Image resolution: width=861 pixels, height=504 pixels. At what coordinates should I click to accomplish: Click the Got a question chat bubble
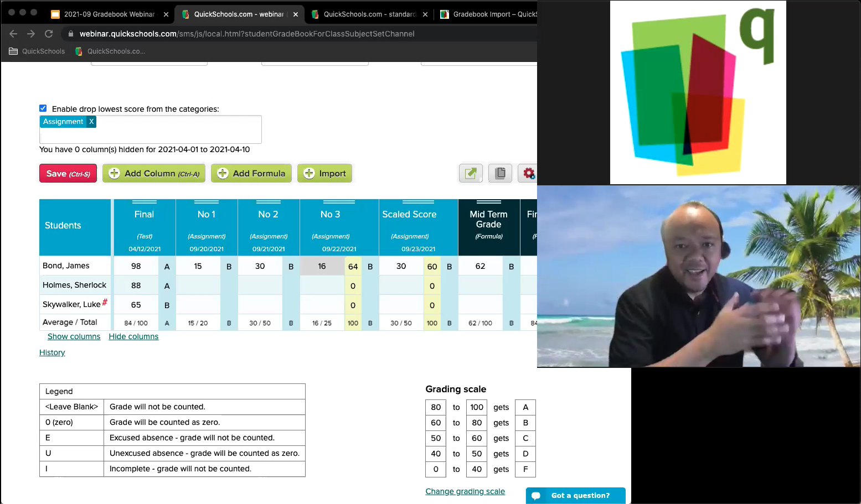click(x=575, y=496)
